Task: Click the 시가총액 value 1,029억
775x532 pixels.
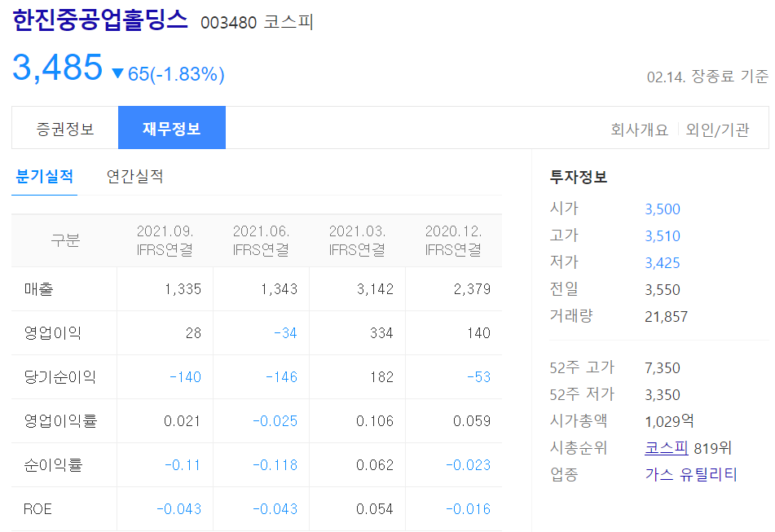Action: coord(669,421)
